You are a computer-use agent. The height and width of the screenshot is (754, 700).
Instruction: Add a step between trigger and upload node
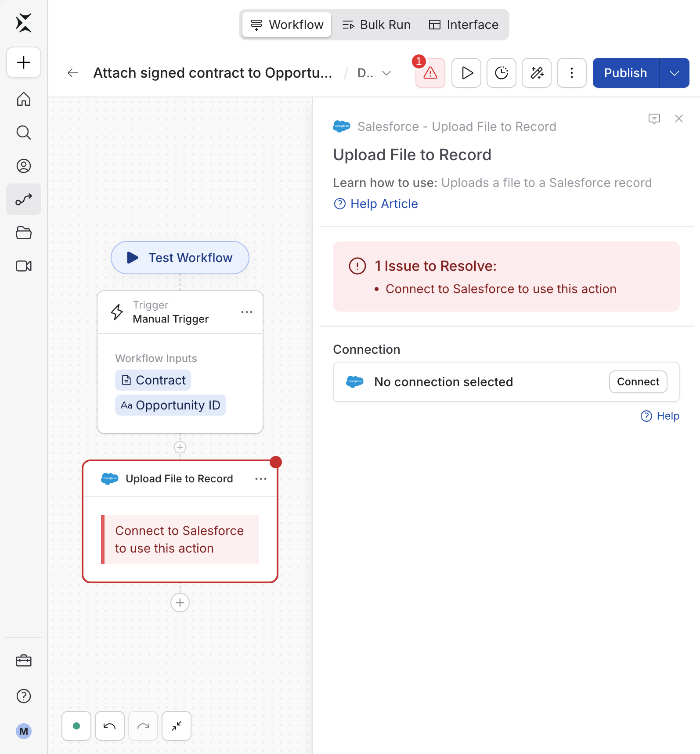coord(180,447)
